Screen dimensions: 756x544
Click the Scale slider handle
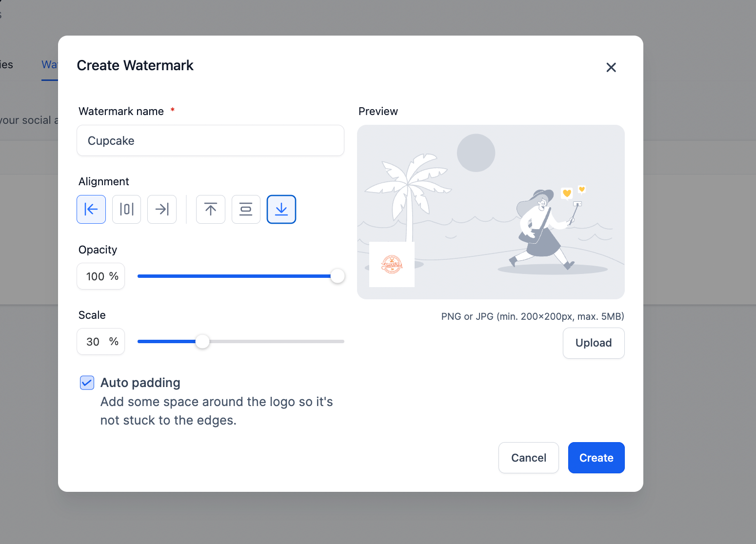[203, 341]
